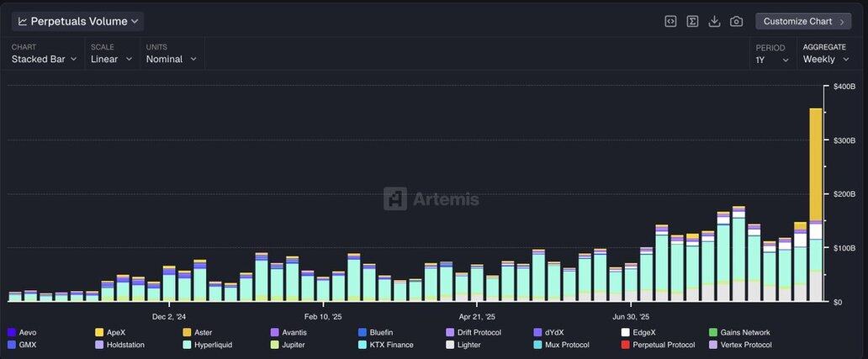This screenshot has width=868, height=359.
Task: Toggle the ApeX legend entry
Action: point(110,332)
